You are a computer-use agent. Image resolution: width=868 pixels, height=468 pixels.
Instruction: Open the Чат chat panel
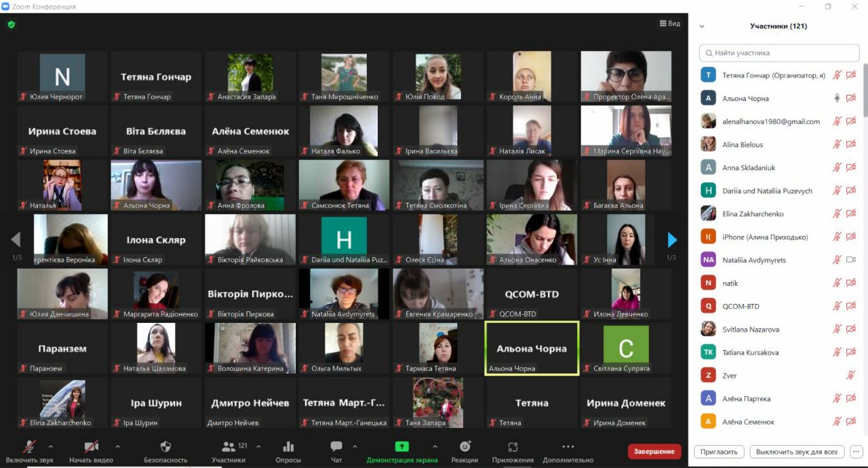click(x=336, y=447)
